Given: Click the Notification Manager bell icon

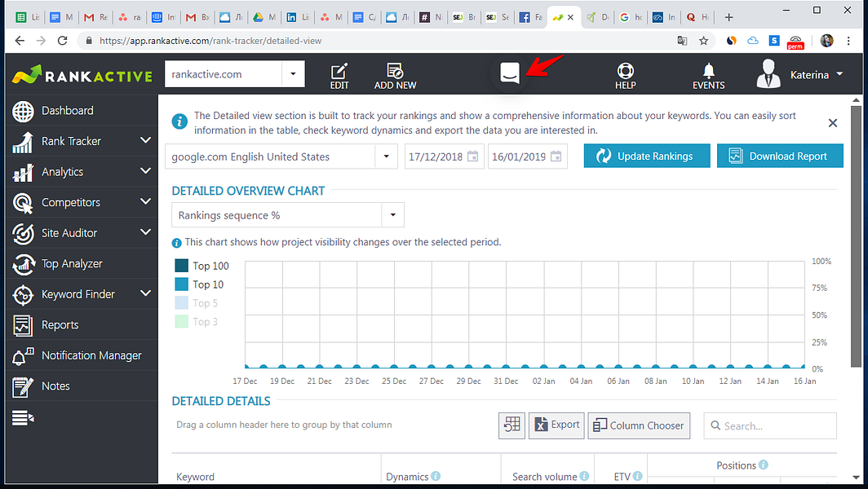Looking at the screenshot, I should (x=23, y=356).
